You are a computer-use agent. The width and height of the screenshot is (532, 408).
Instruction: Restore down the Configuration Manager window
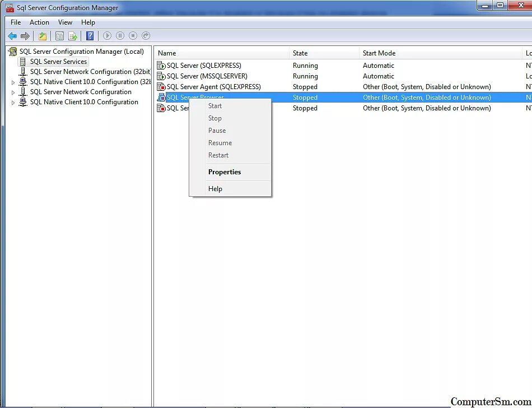(x=500, y=6)
